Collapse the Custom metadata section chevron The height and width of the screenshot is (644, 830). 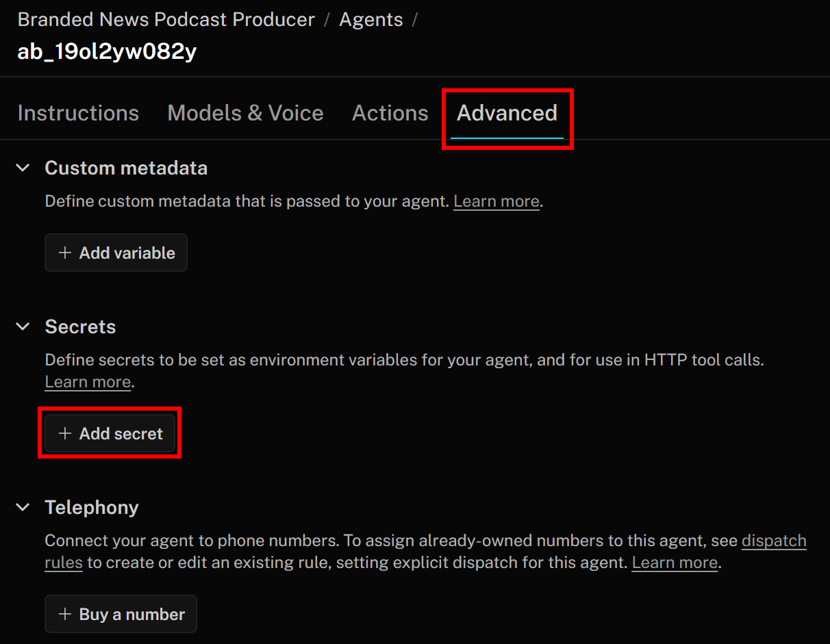pos(22,168)
